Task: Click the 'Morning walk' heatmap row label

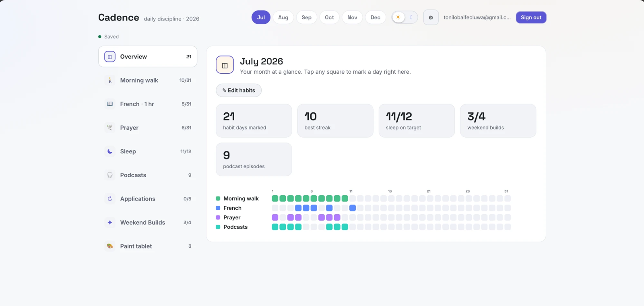Action: click(241, 198)
